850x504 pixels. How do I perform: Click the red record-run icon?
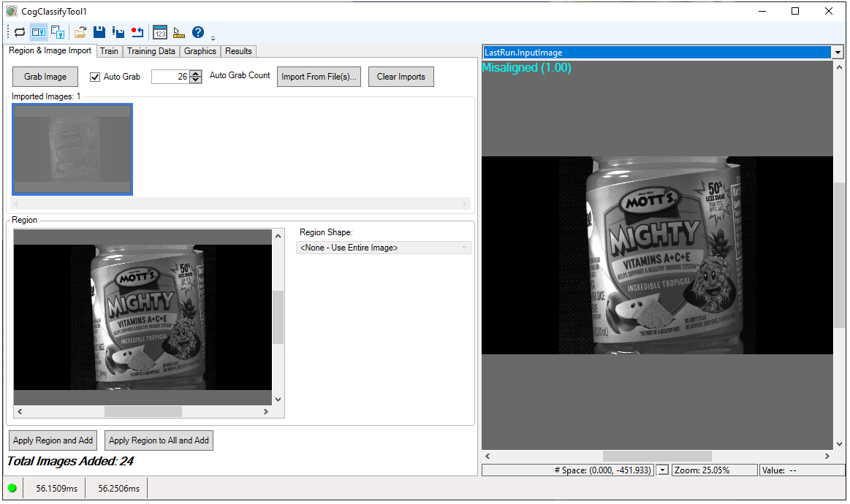tap(137, 32)
